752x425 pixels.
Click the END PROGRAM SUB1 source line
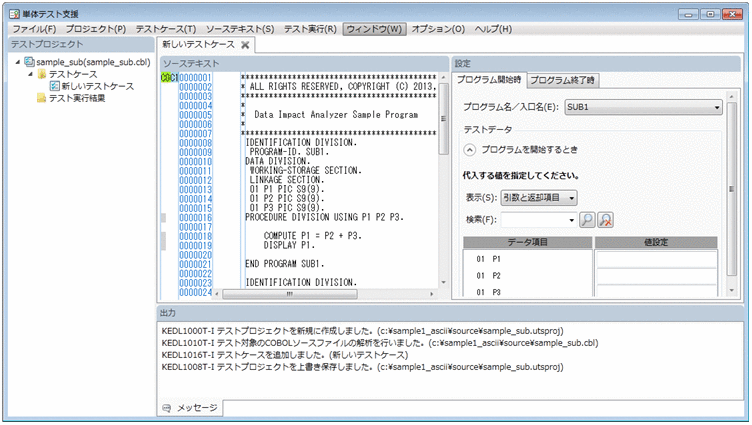(284, 264)
